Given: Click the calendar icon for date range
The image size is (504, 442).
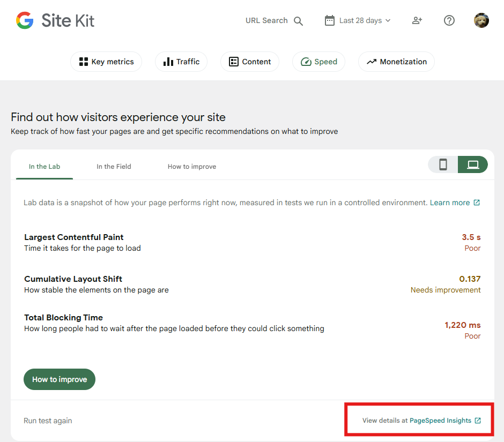Looking at the screenshot, I should pyautogui.click(x=330, y=20).
